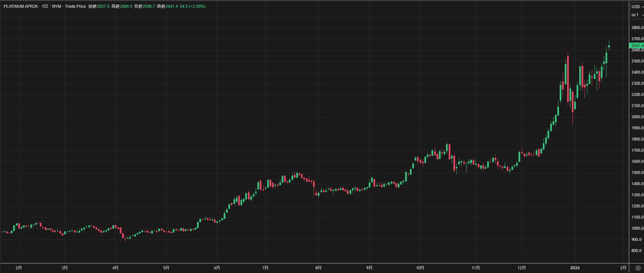This screenshot has height=273, width=644.
Task: Click the 2026 year marker on time axis
Action: [x=575, y=268]
